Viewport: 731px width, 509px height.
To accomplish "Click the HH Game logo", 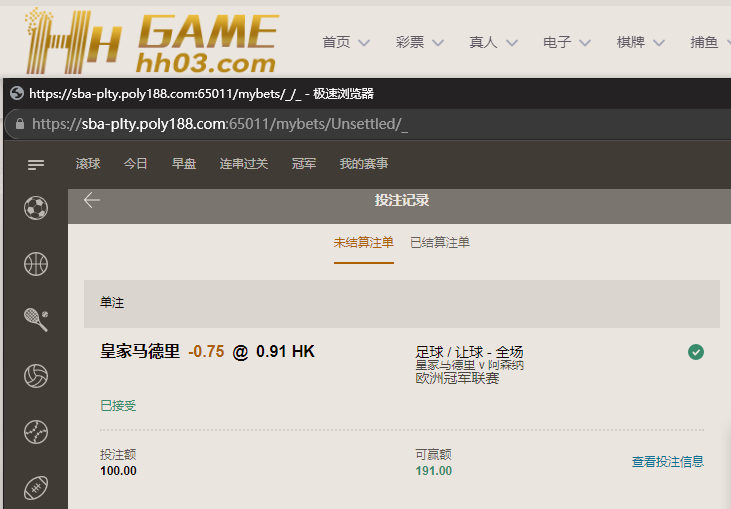I will [150, 40].
